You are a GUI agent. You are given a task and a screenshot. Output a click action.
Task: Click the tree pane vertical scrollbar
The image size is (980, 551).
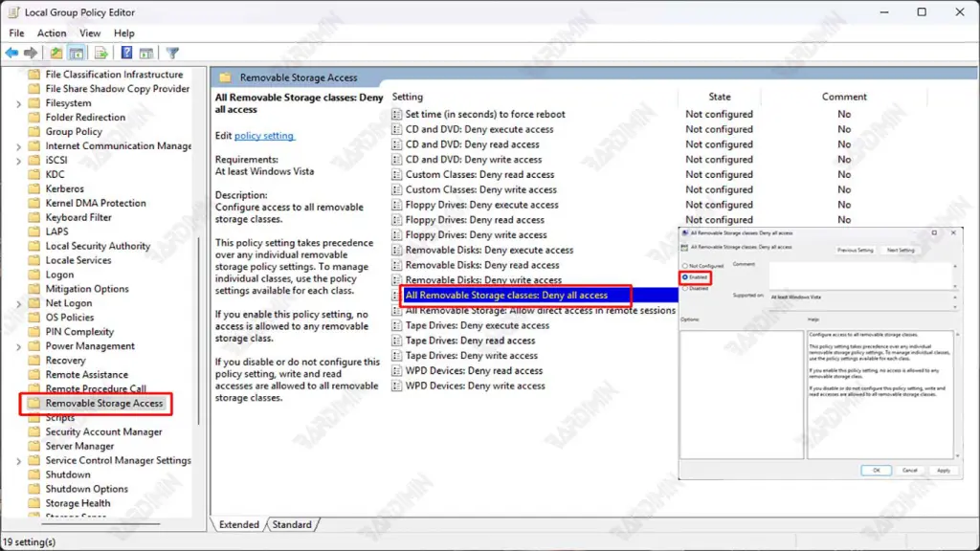(199, 331)
